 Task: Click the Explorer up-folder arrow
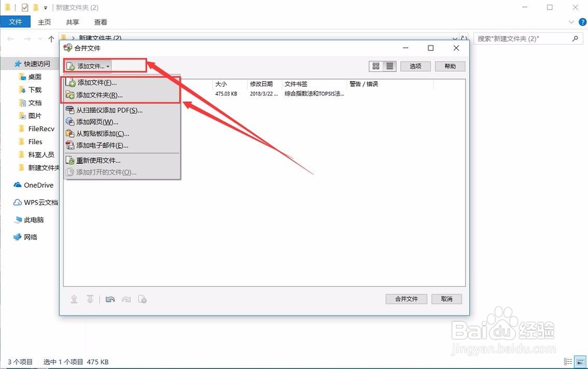[51, 39]
